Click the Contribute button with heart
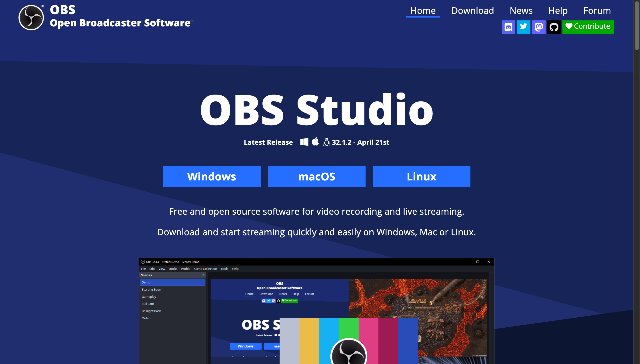 point(588,27)
